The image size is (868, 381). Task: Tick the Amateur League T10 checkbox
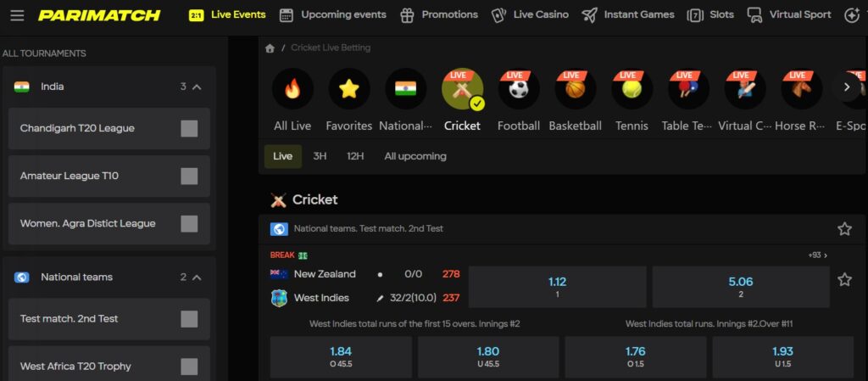click(189, 176)
